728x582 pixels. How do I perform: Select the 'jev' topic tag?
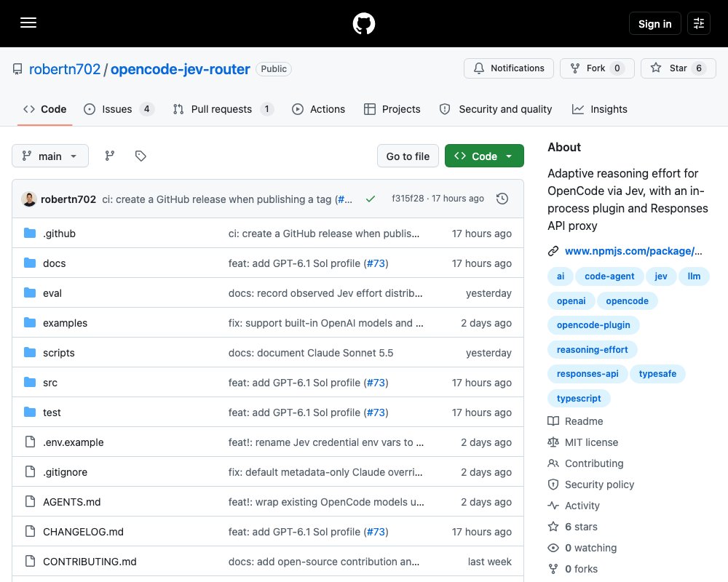click(x=661, y=276)
